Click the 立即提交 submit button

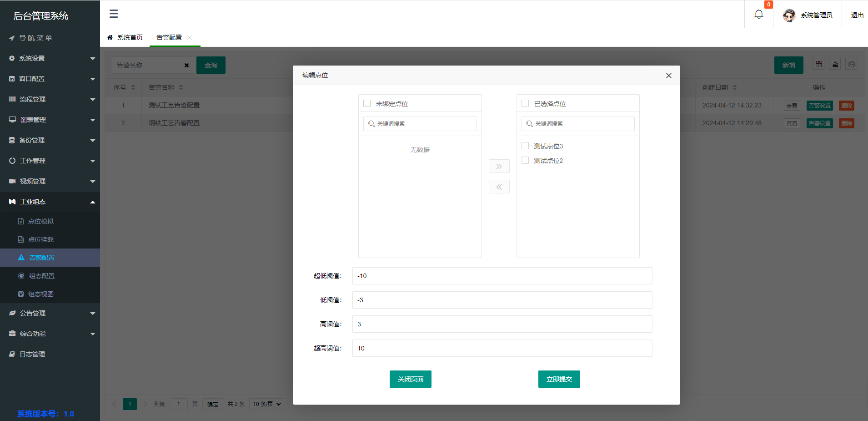pyautogui.click(x=559, y=379)
